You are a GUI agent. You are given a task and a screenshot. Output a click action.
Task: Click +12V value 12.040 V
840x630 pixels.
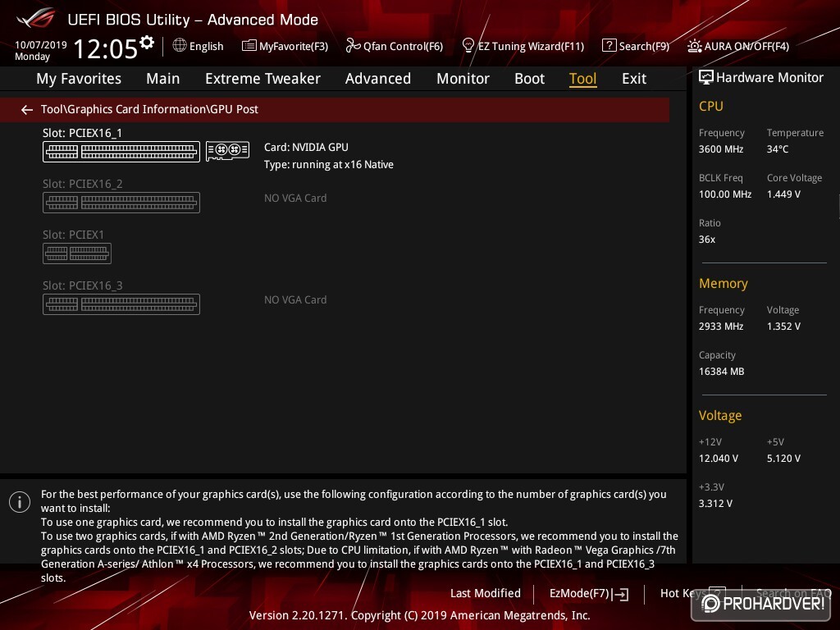tap(719, 459)
